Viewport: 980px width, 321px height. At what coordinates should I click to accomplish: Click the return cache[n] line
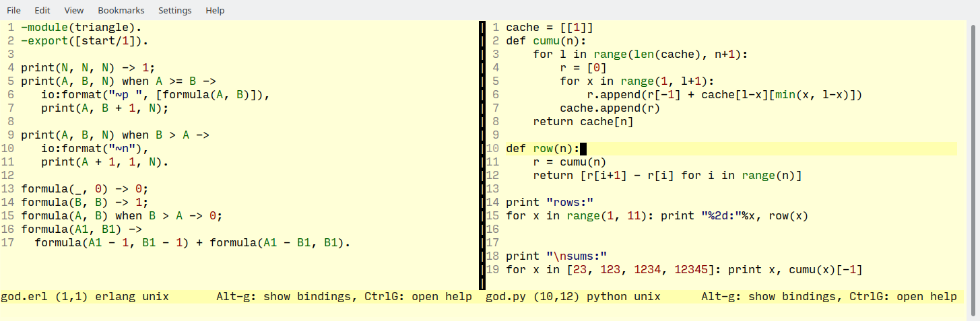(x=583, y=122)
